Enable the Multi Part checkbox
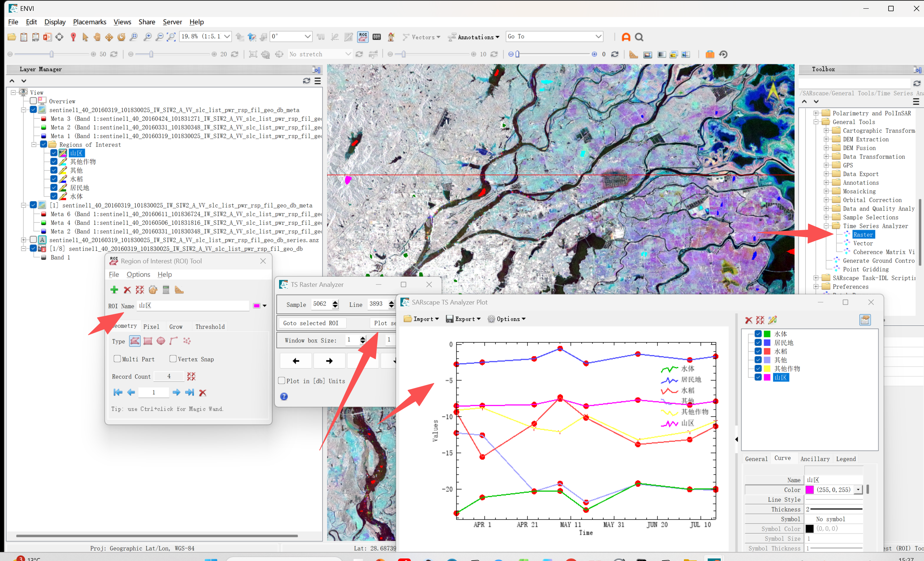Image resolution: width=924 pixels, height=561 pixels. (x=117, y=359)
